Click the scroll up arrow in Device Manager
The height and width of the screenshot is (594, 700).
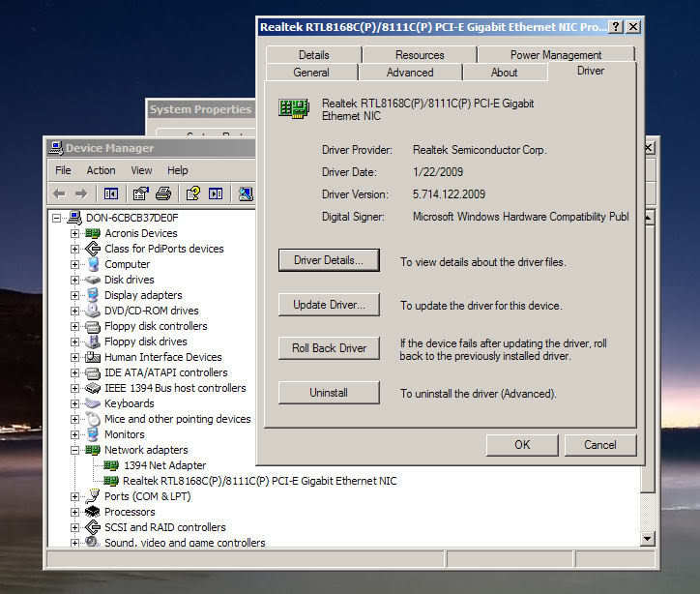coord(649,218)
